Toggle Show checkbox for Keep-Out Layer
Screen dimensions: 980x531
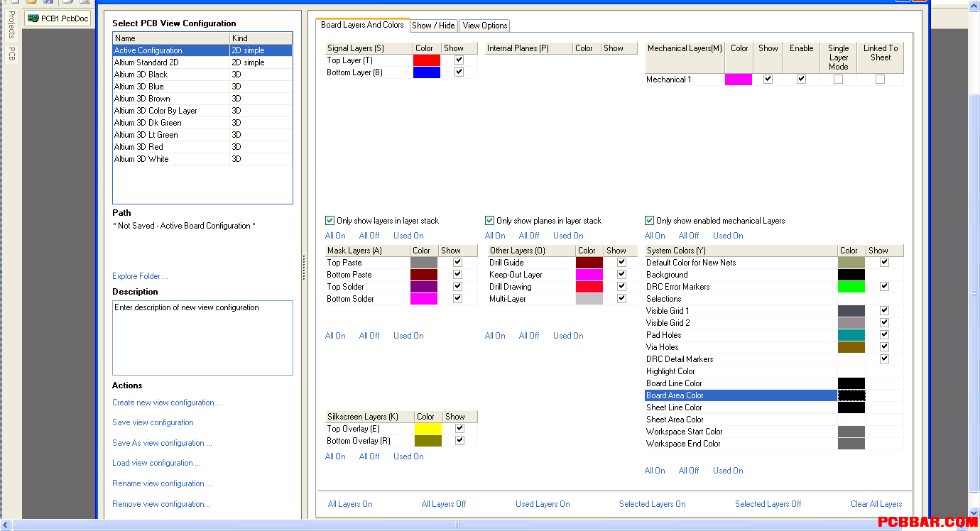pyautogui.click(x=621, y=275)
